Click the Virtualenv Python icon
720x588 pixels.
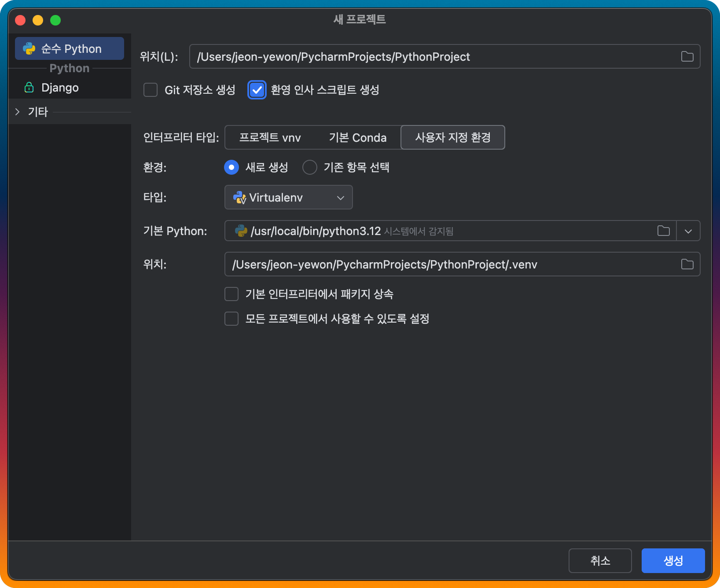[239, 197]
